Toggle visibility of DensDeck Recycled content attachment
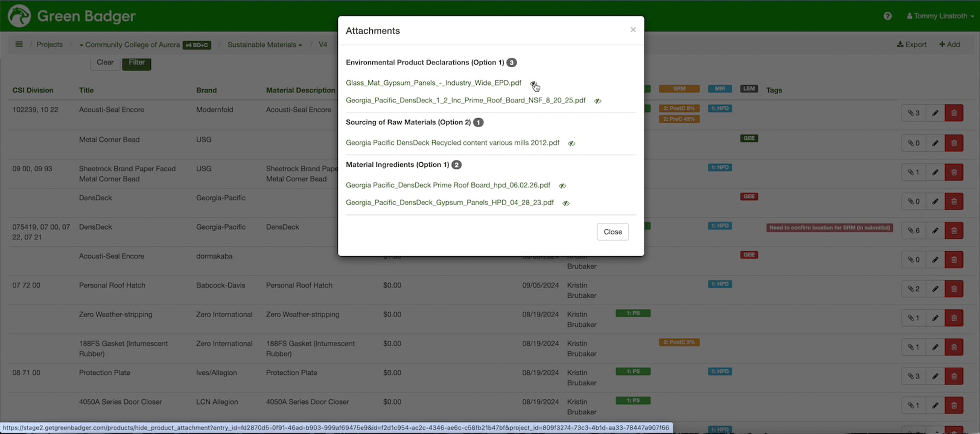 point(571,143)
